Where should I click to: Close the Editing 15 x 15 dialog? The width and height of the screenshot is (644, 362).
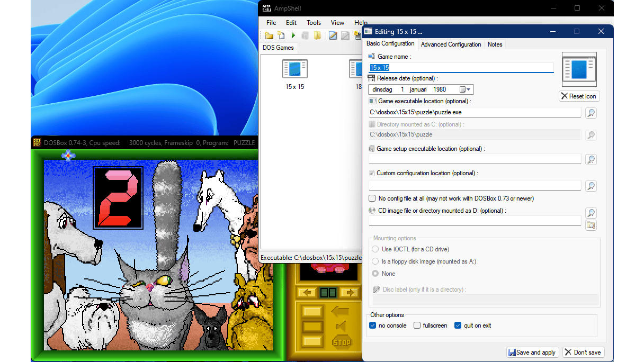(x=601, y=32)
